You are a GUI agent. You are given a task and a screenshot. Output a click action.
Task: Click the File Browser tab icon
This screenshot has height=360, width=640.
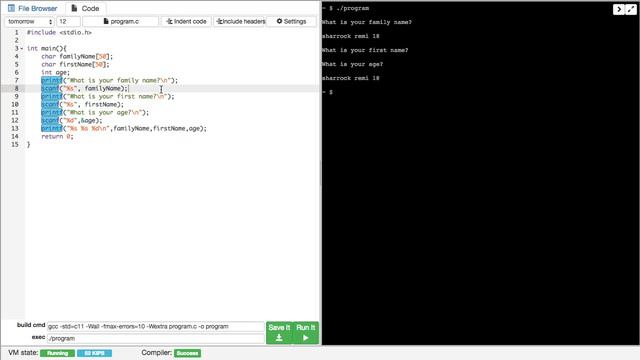[11, 8]
